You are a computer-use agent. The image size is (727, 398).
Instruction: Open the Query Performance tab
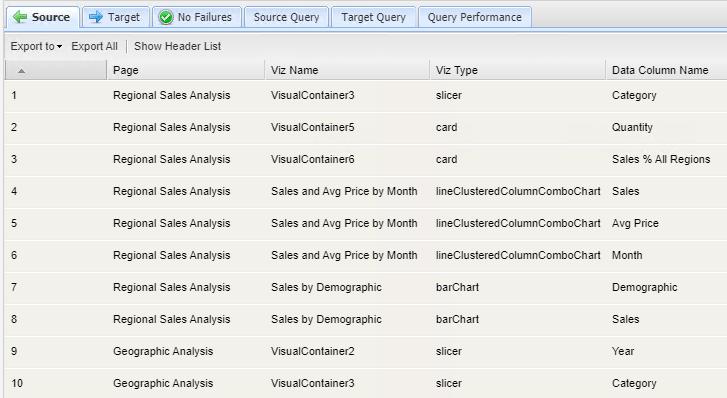point(474,17)
